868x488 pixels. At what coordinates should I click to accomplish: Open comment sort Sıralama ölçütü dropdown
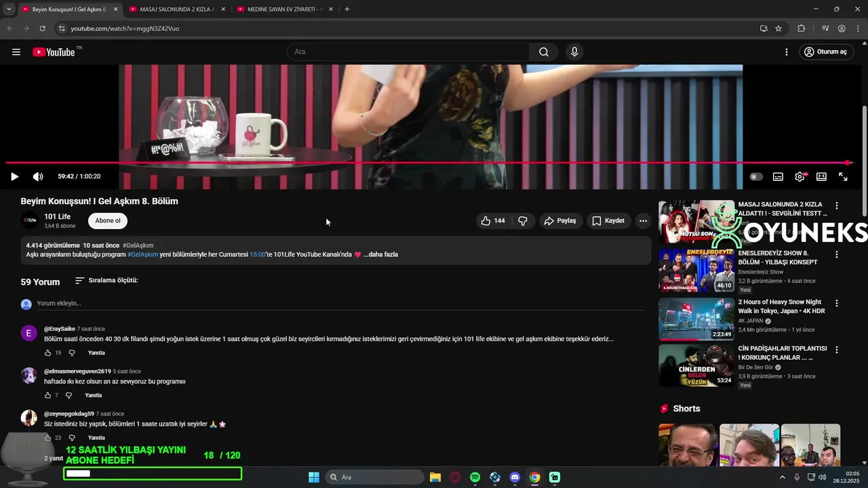[x=106, y=280]
